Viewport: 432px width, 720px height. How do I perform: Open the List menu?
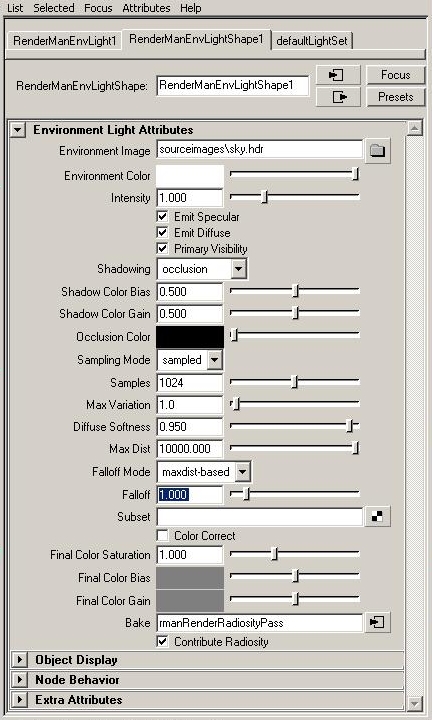[15, 8]
